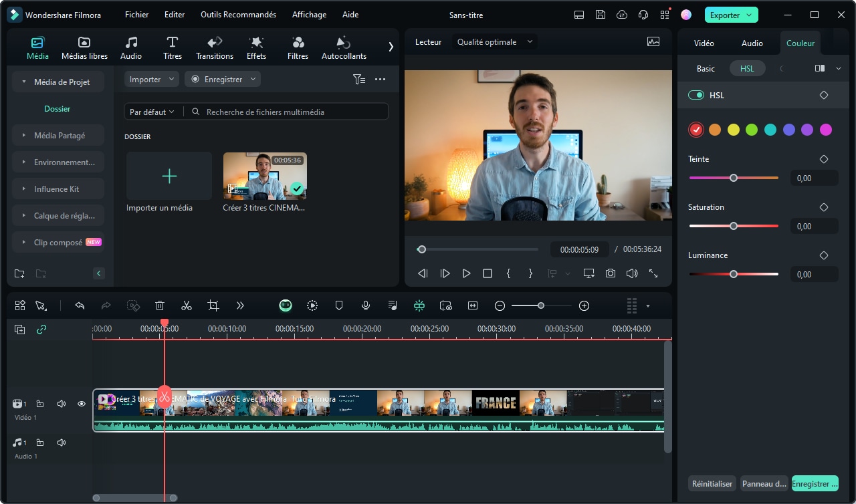Image resolution: width=856 pixels, height=504 pixels.
Task: Click the trash delete icon in timeline toolbar
Action: coord(160,305)
